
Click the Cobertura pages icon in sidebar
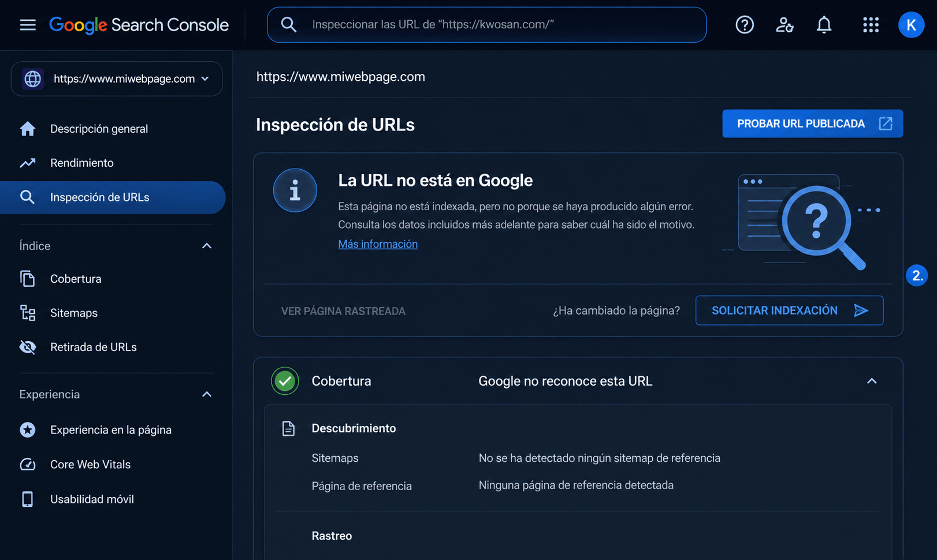27,279
